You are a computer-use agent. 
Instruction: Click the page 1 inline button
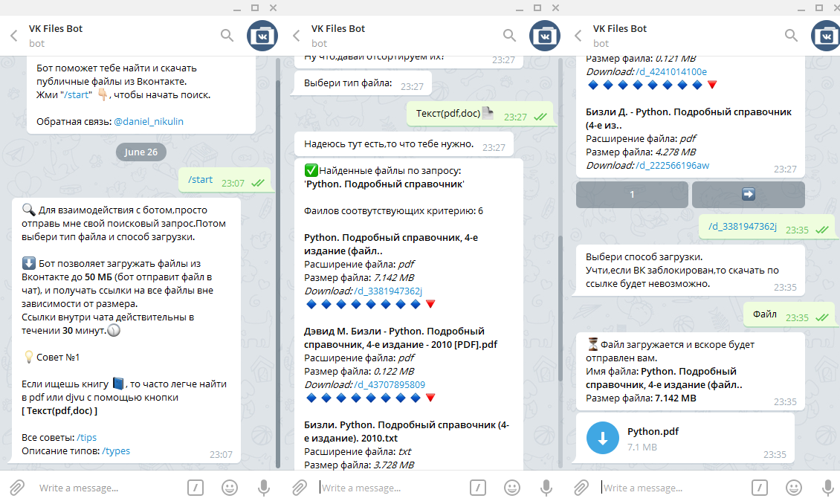[632, 195]
